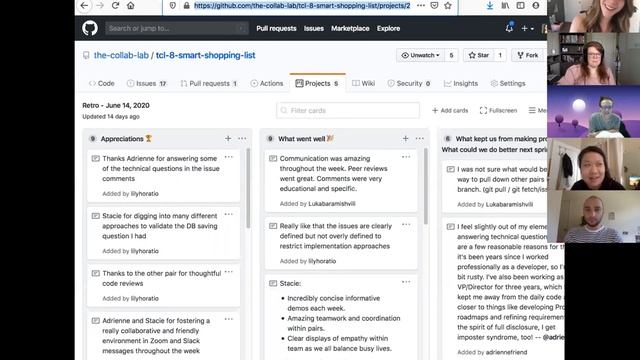Bookmark this page with the star icon
The height and width of the screenshot is (360, 640).
(x=448, y=5)
